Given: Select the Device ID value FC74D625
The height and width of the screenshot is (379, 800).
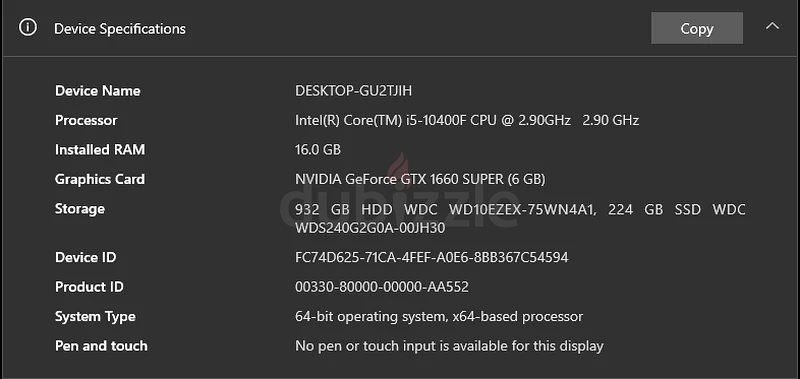Looking at the screenshot, I should [x=432, y=258].
